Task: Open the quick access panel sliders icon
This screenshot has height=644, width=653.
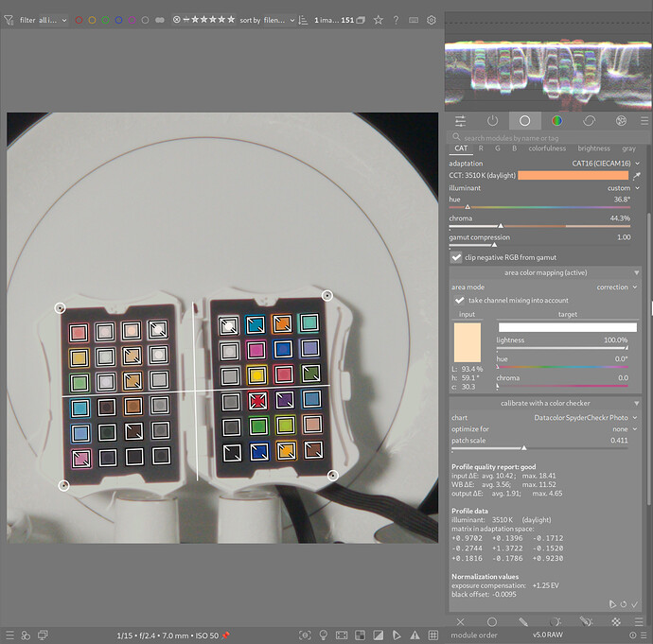Action: pyautogui.click(x=460, y=121)
